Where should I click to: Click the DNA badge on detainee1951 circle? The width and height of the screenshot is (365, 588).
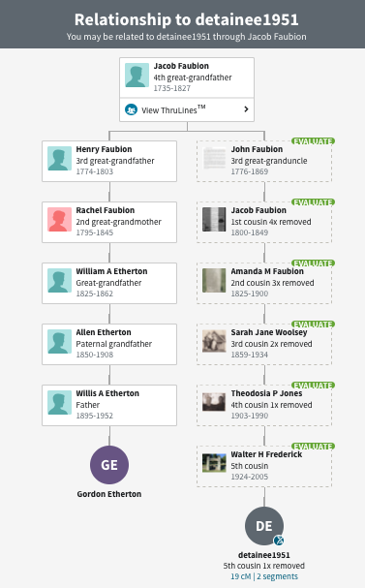click(x=279, y=541)
